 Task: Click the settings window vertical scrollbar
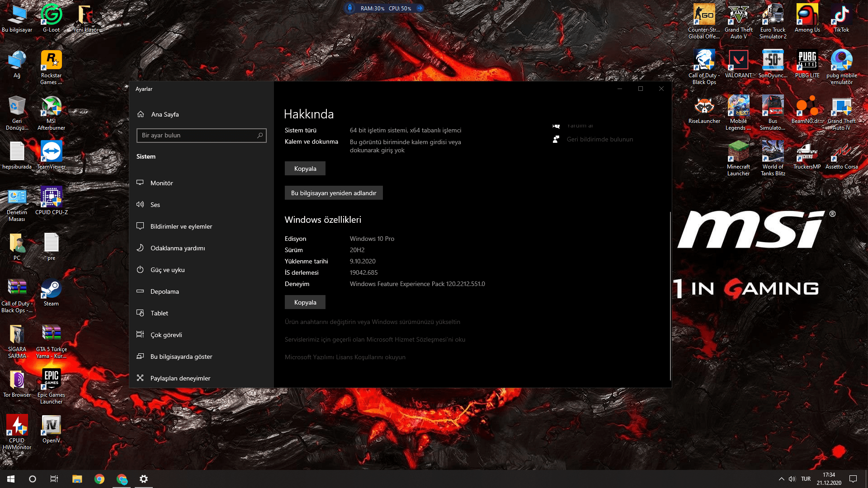[670, 296]
